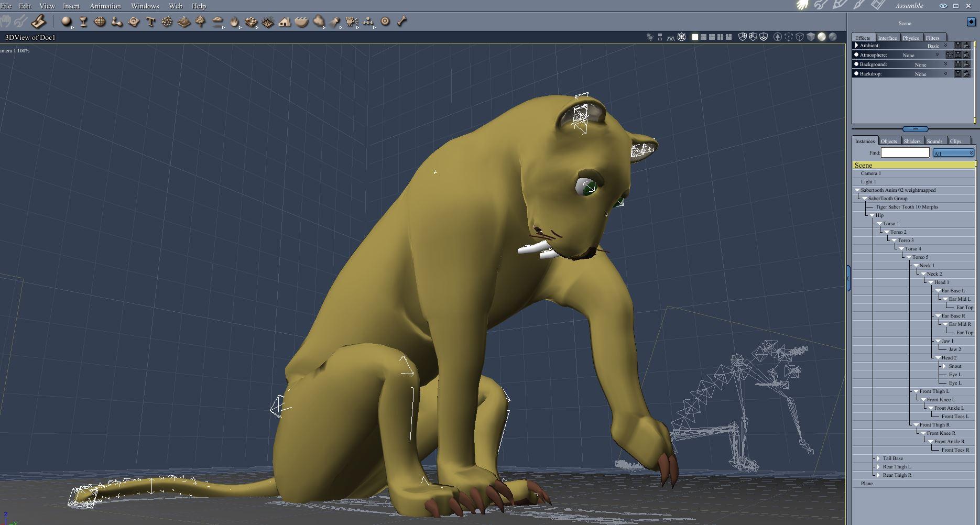The width and height of the screenshot is (980, 525).
Task: Switch to the Physics tab
Action: 910,38
